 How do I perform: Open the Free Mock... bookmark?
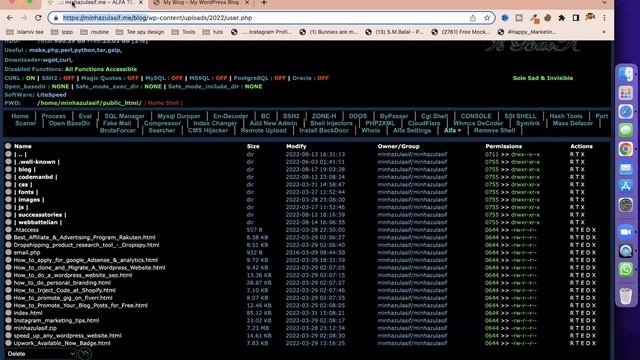(461, 32)
